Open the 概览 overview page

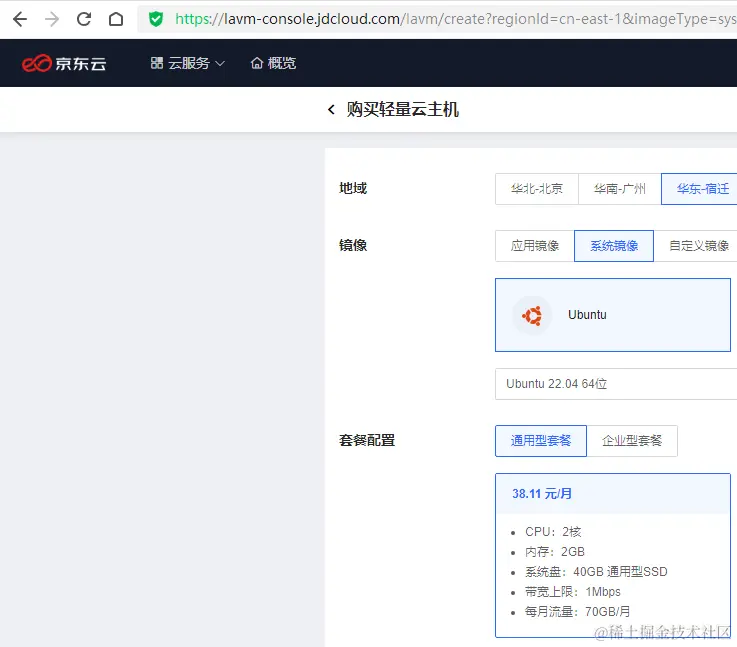[x=273, y=63]
